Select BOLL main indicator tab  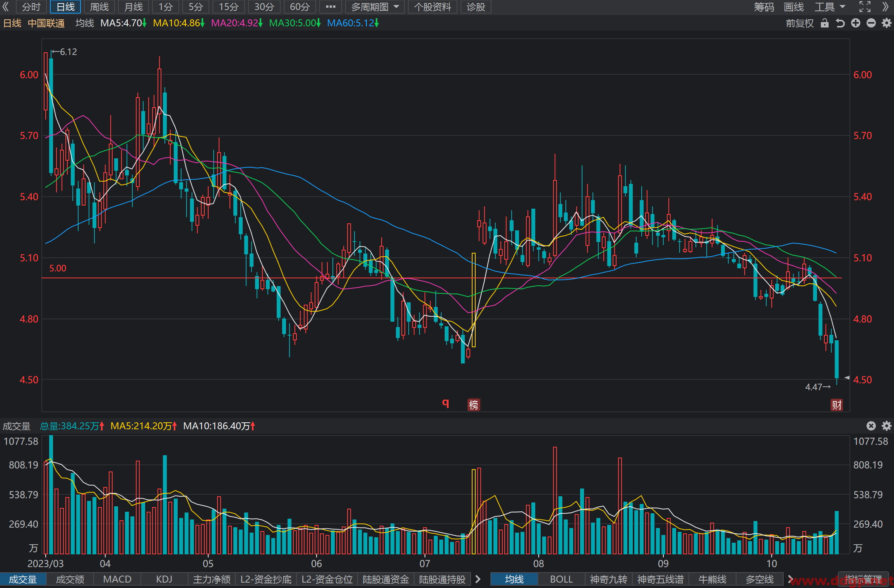click(x=562, y=579)
